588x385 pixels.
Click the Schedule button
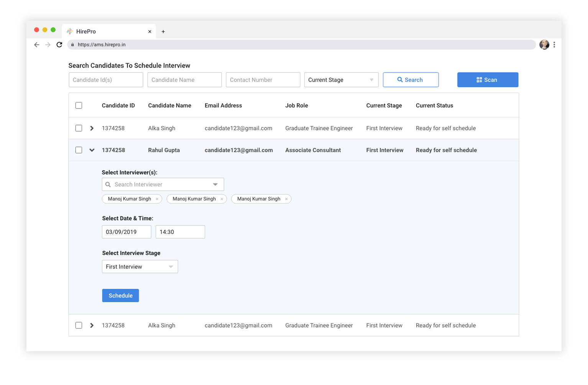point(120,296)
